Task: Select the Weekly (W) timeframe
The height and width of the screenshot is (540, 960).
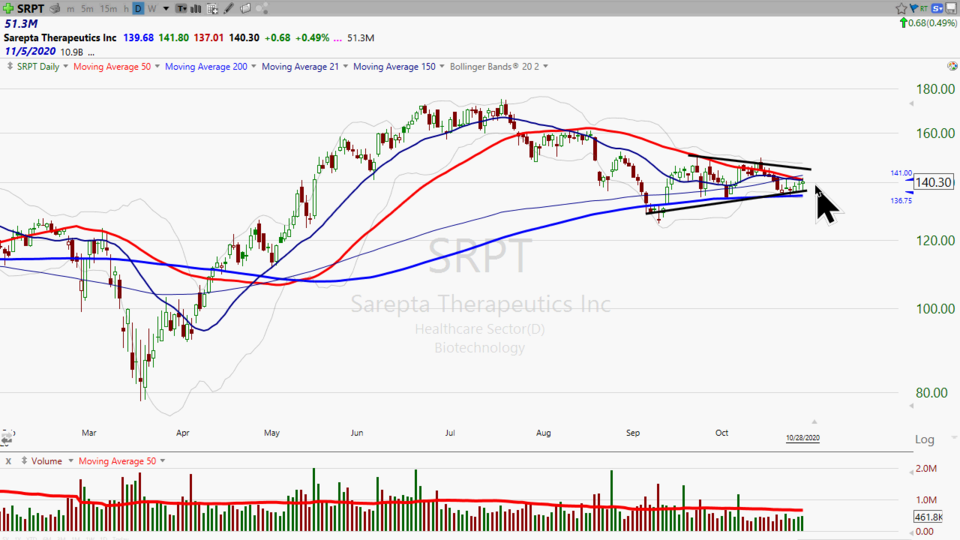Action: [x=152, y=9]
